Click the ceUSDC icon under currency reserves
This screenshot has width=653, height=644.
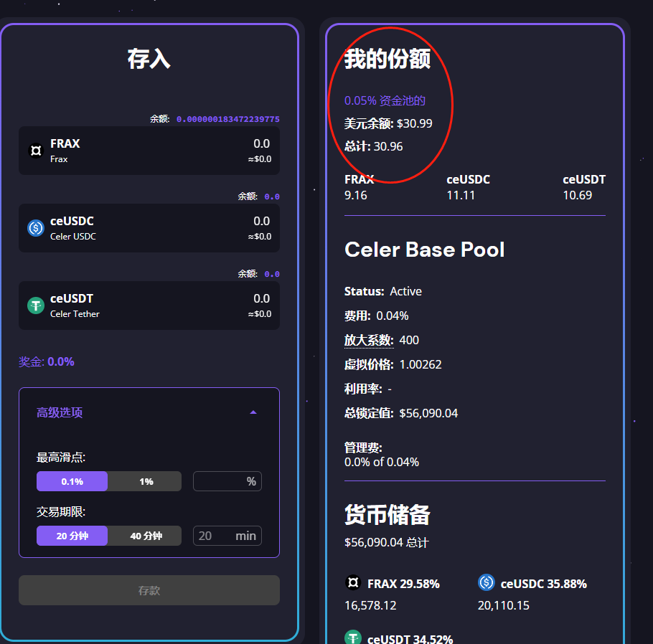pyautogui.click(x=486, y=583)
